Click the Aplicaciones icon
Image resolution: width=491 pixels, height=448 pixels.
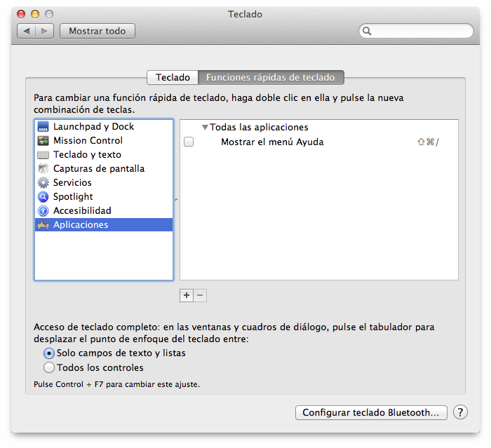tap(43, 225)
